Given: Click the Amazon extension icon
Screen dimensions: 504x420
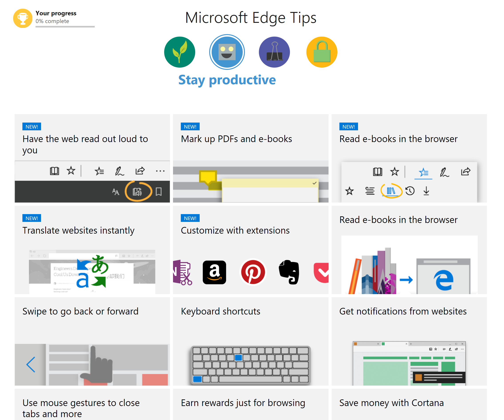Looking at the screenshot, I should [214, 272].
